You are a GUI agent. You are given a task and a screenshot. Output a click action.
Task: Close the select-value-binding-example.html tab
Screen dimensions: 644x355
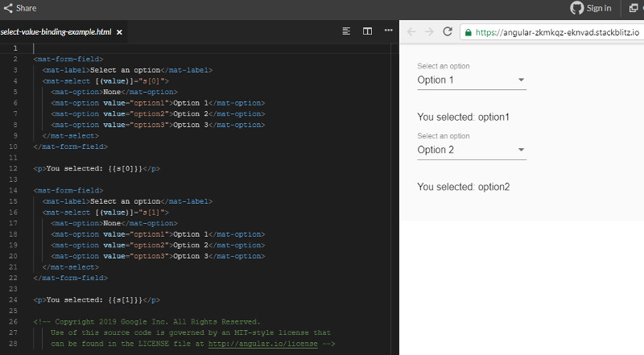click(119, 32)
